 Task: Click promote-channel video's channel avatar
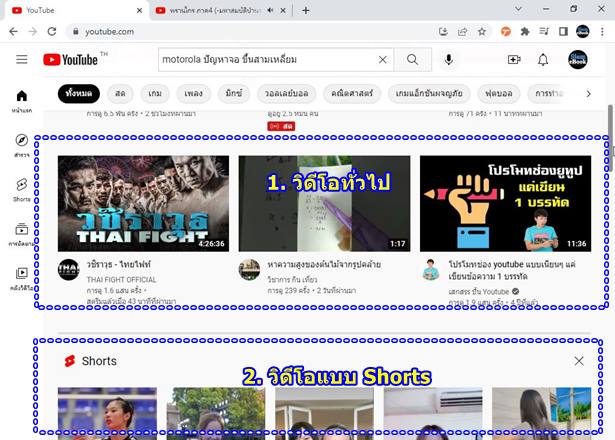click(431, 270)
